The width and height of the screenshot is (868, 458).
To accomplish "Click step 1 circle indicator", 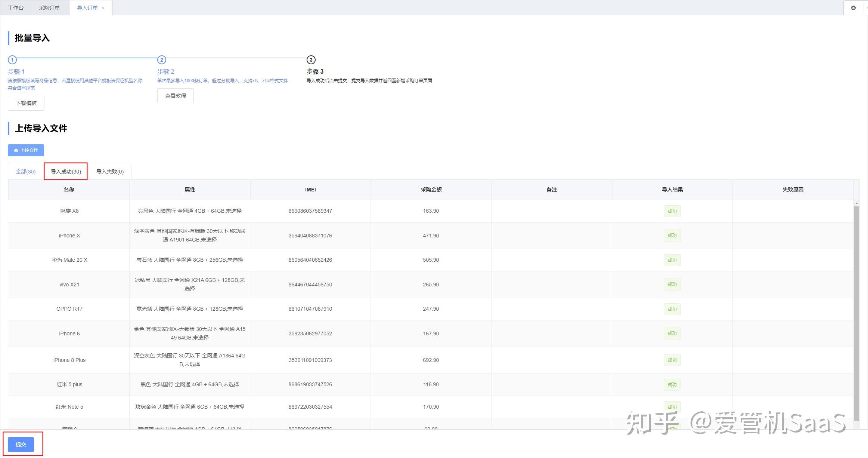I will click(12, 60).
